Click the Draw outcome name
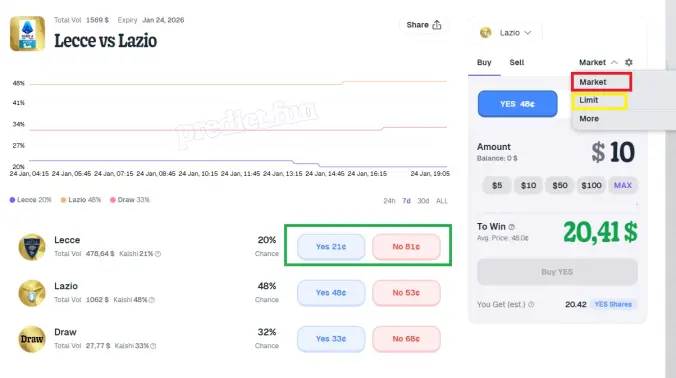Viewport: 676px width, 378px height. (65, 332)
